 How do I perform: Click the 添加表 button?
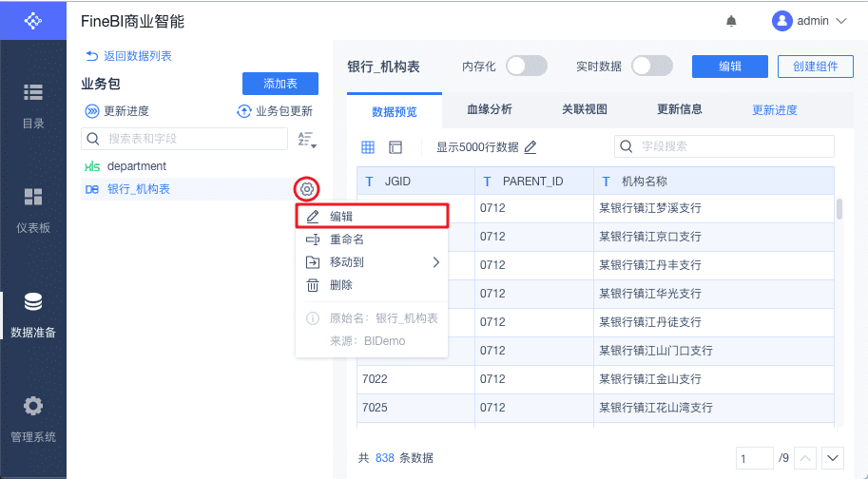point(280,84)
